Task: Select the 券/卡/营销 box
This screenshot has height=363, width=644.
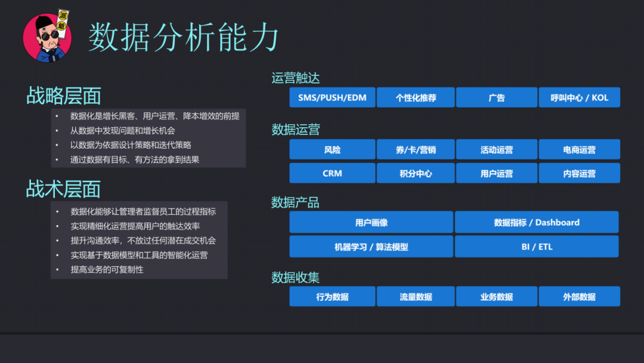Action: tap(416, 149)
